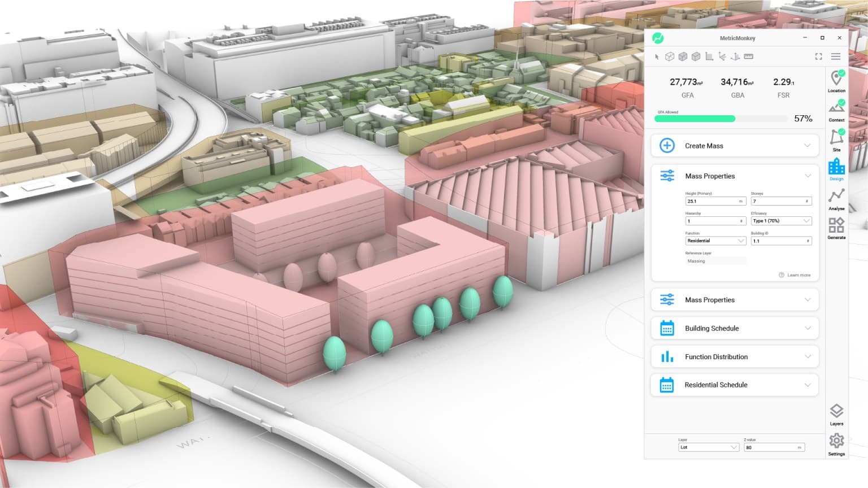This screenshot has height=488, width=868.
Task: Click the Height (Primary) input field
Action: click(712, 201)
